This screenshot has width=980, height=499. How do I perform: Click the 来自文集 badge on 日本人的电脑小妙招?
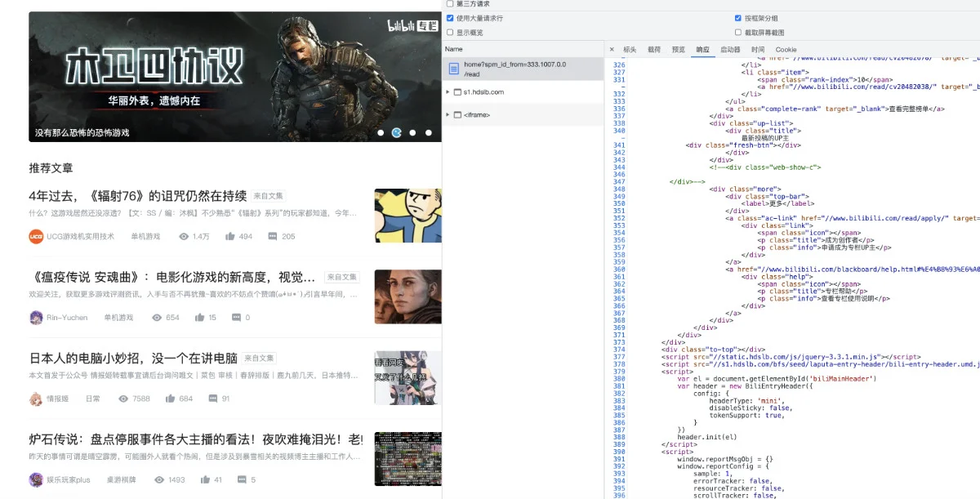click(x=259, y=358)
